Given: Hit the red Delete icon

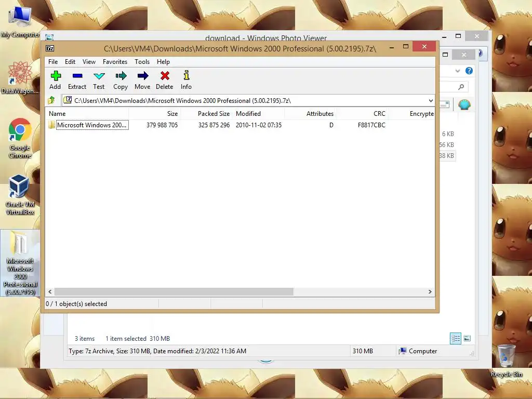Looking at the screenshot, I should [165, 80].
